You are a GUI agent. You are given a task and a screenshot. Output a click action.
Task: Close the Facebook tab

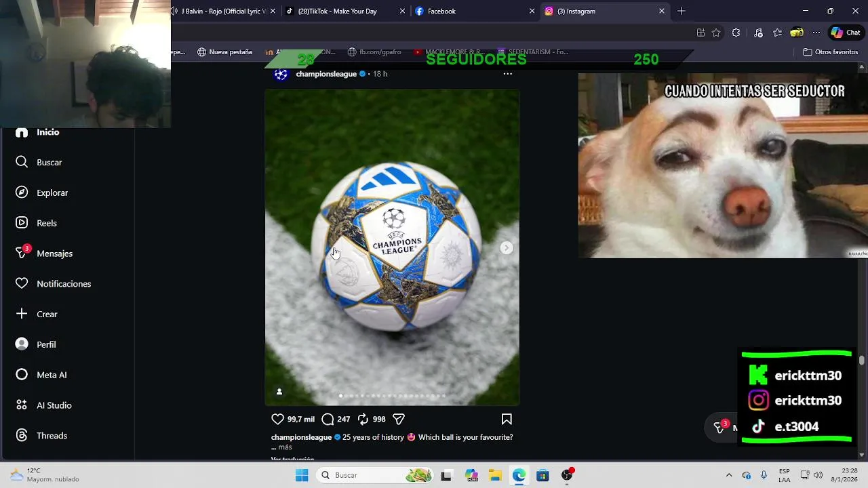point(532,11)
